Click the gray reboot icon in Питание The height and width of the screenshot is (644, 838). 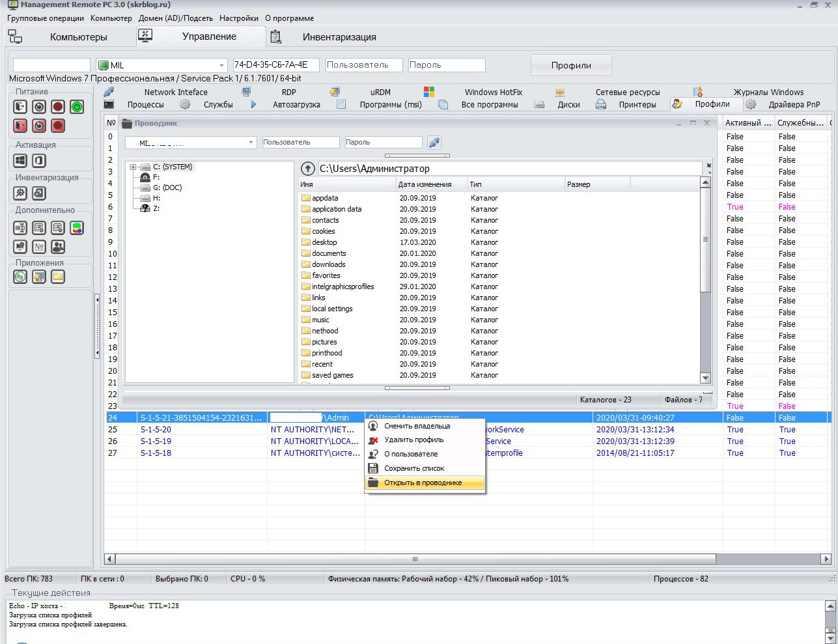[x=39, y=106]
